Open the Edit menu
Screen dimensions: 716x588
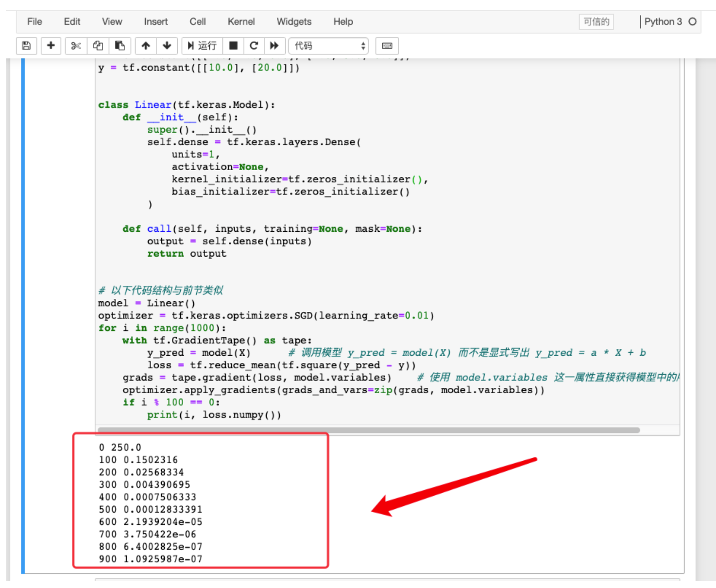click(72, 21)
